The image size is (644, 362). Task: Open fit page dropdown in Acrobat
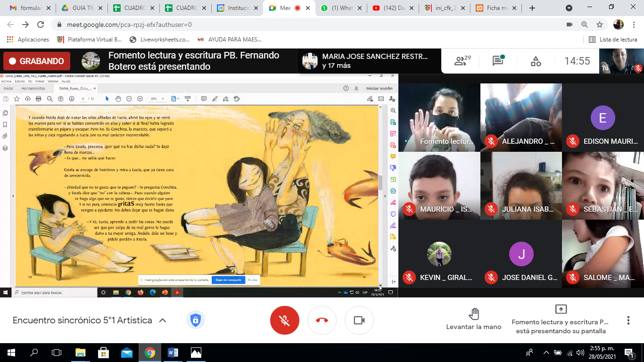[174, 99]
